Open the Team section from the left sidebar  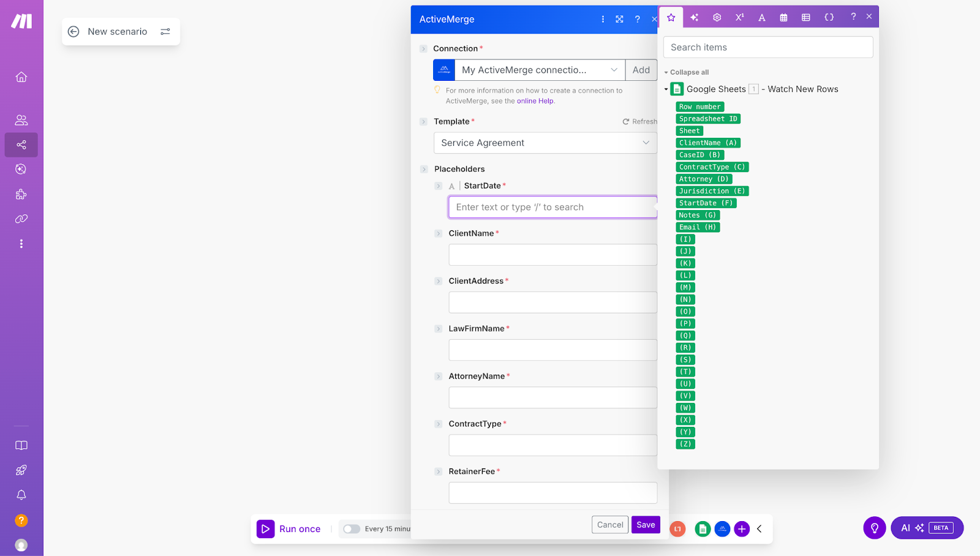coord(21,119)
